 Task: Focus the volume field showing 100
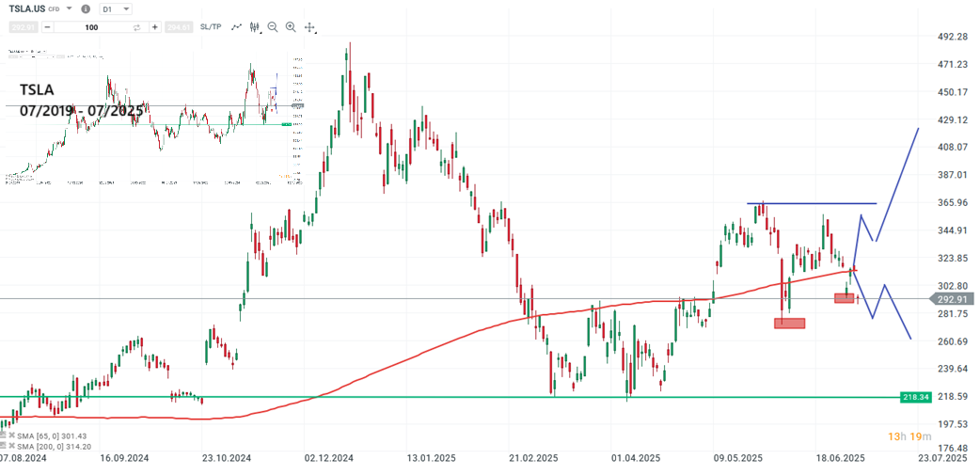tap(92, 27)
